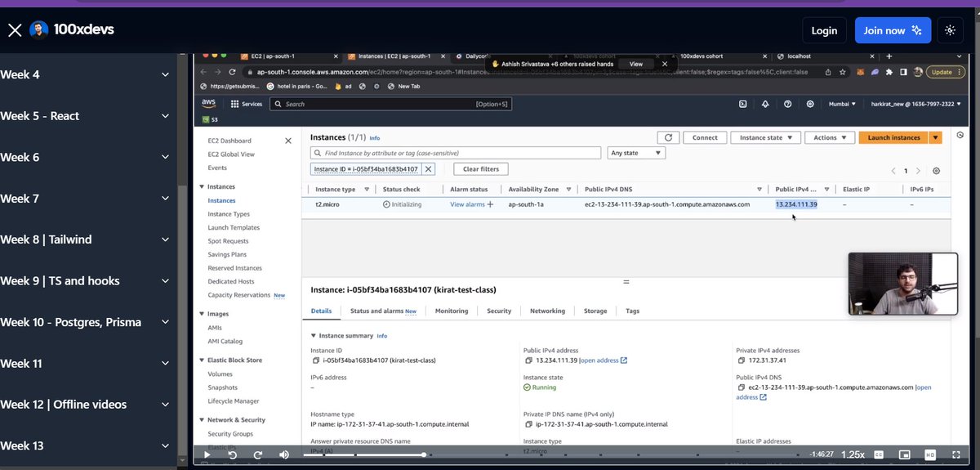Switch to the Monitoring tab

point(452,311)
